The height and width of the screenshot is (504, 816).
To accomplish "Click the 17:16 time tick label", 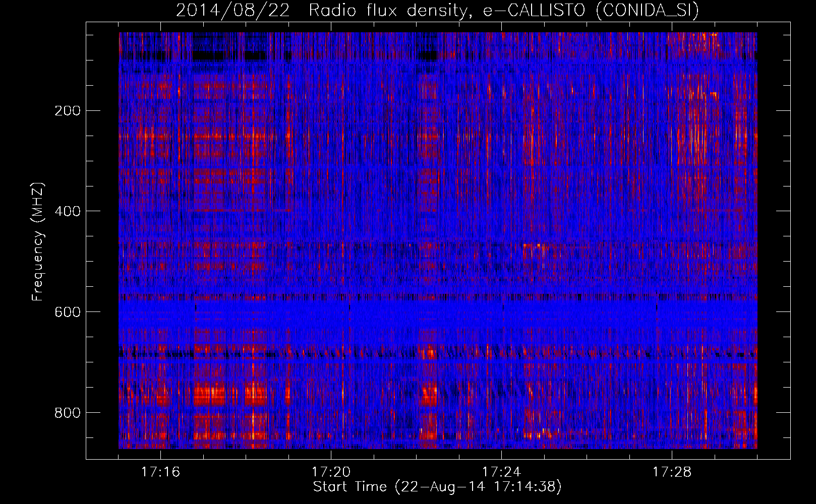I will pos(160,472).
